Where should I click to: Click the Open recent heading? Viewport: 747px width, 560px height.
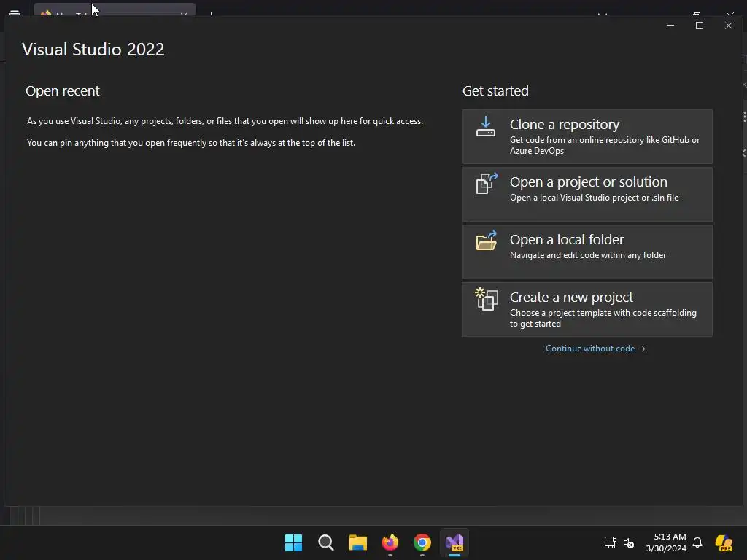point(63,91)
